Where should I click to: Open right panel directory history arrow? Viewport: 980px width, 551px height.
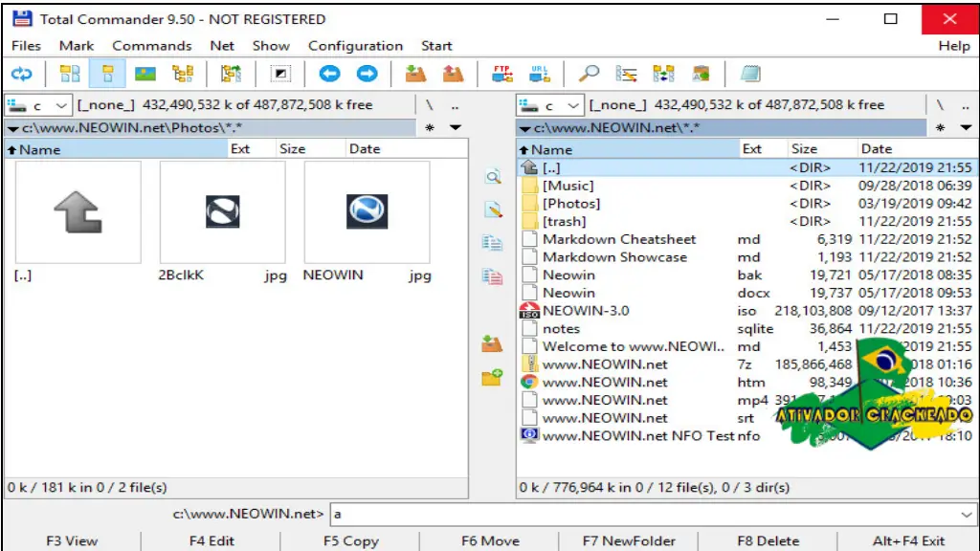[x=967, y=127]
